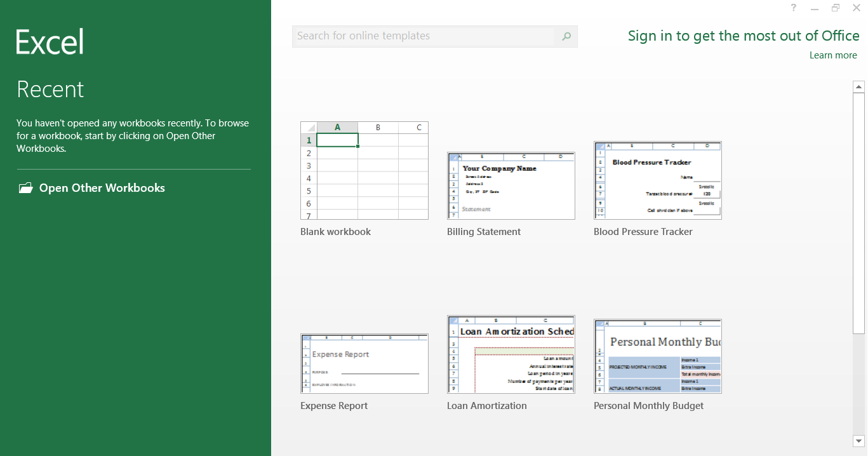This screenshot has height=456, width=868.
Task: Select the Blank workbook thumbnail
Action: click(x=364, y=170)
